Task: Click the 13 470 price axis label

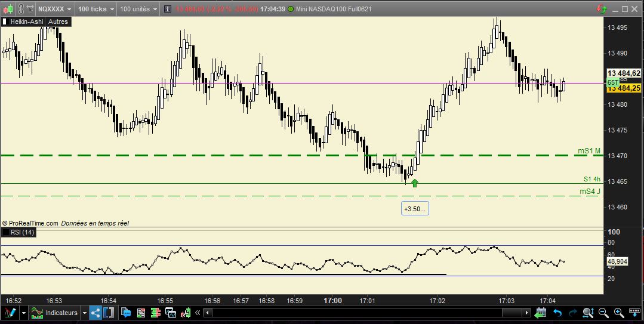Action: coord(618,156)
